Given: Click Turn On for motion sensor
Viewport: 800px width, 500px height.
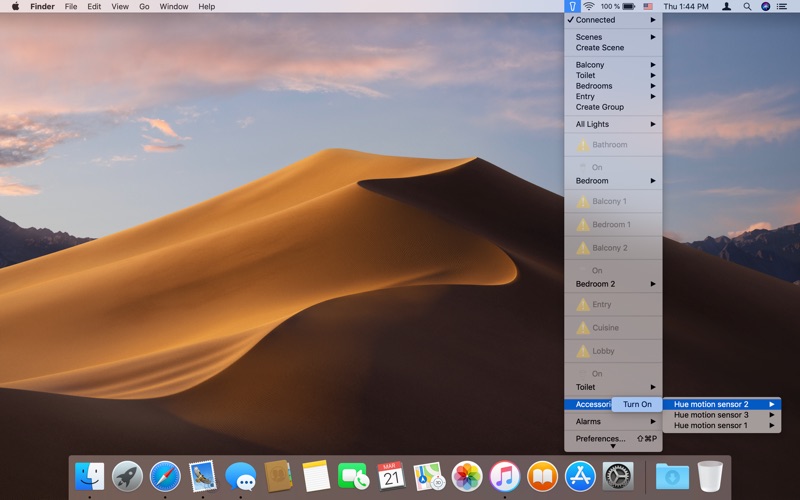Looking at the screenshot, I should click(637, 404).
